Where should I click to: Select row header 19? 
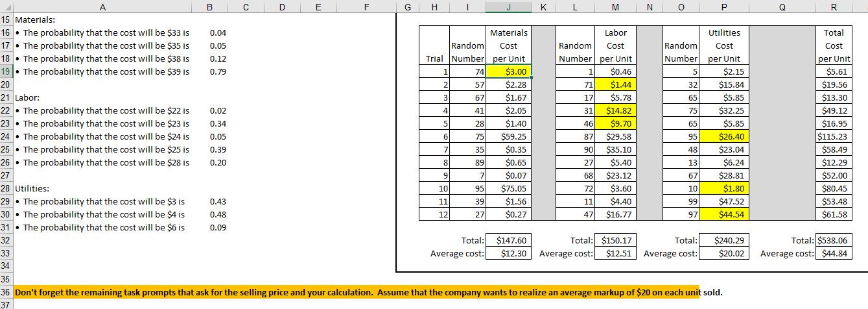[x=6, y=71]
